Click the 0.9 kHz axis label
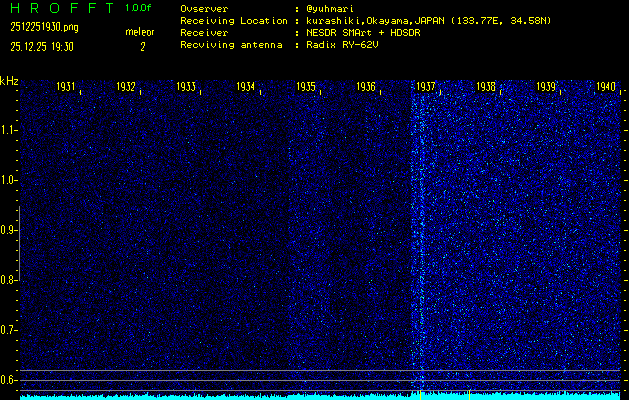This screenshot has width=629, height=400. pyautogui.click(x=7, y=230)
